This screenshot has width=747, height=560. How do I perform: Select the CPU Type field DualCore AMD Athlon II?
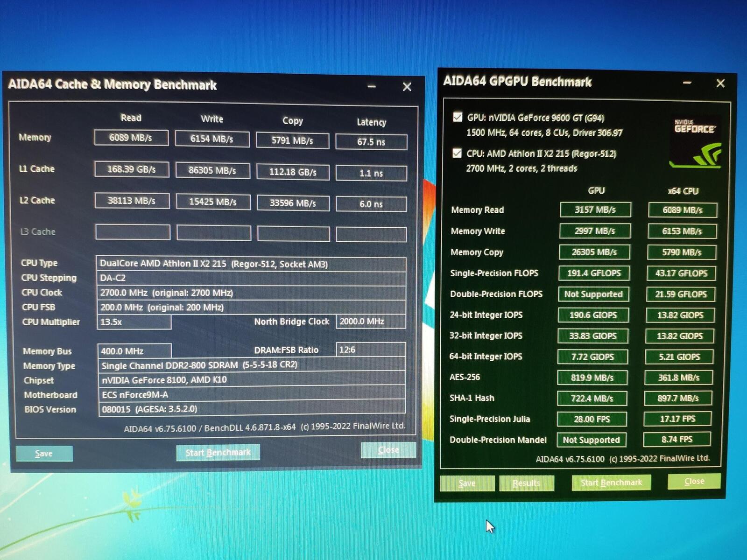coord(251,264)
